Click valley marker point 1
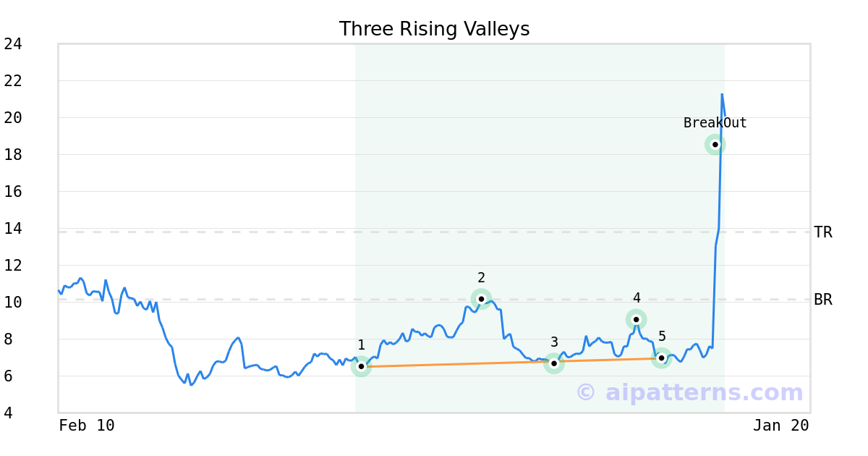 pyautogui.click(x=361, y=366)
